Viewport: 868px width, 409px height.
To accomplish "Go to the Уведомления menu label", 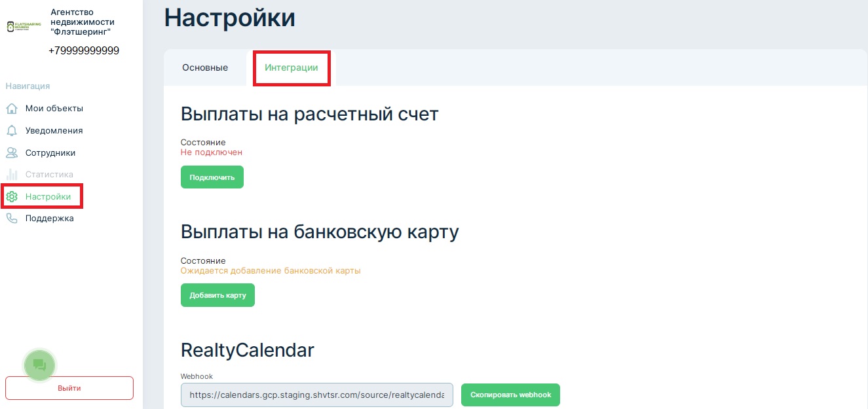I will (54, 131).
